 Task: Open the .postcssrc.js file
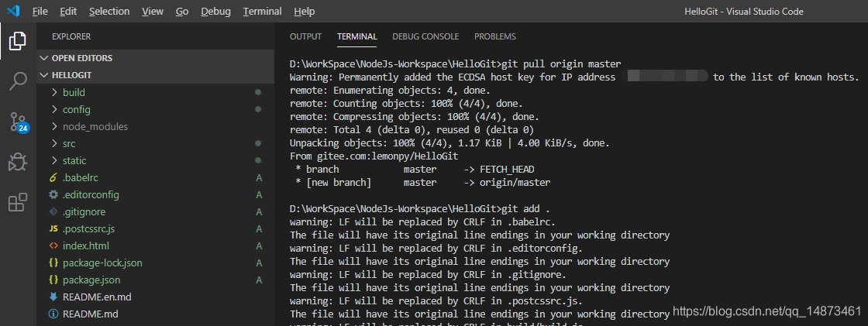tap(156, 228)
